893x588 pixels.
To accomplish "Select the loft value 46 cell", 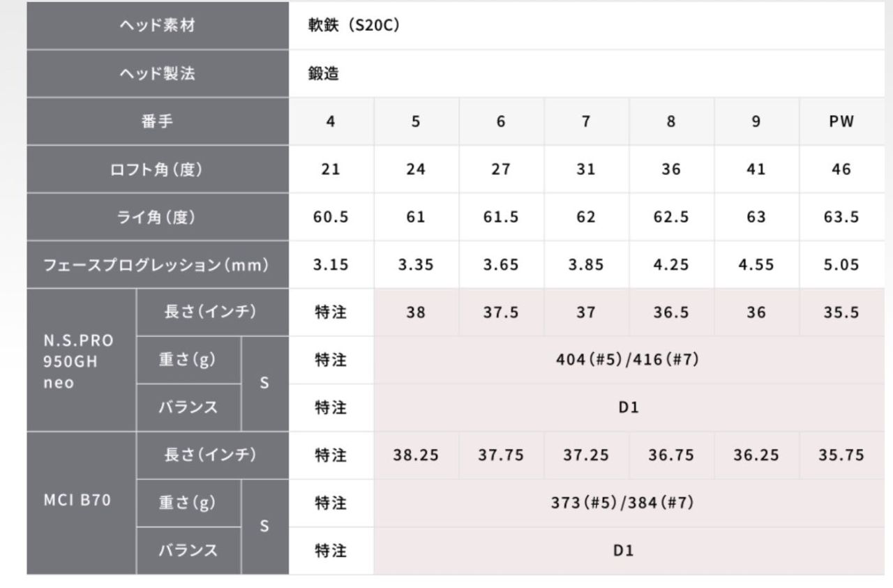I will (x=841, y=169).
